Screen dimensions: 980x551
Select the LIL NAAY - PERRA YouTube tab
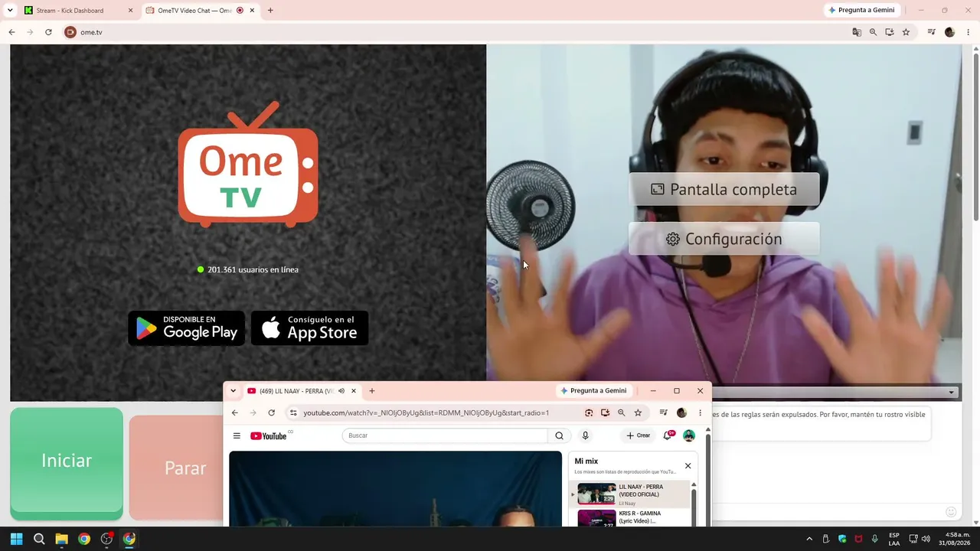pyautogui.click(x=302, y=391)
